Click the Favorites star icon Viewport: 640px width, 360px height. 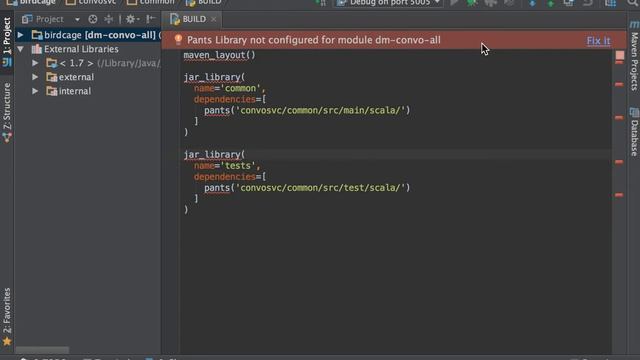point(7,341)
